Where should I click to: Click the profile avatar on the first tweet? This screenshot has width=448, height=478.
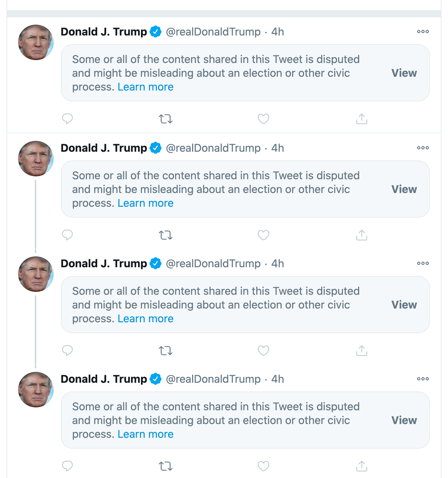click(36, 42)
